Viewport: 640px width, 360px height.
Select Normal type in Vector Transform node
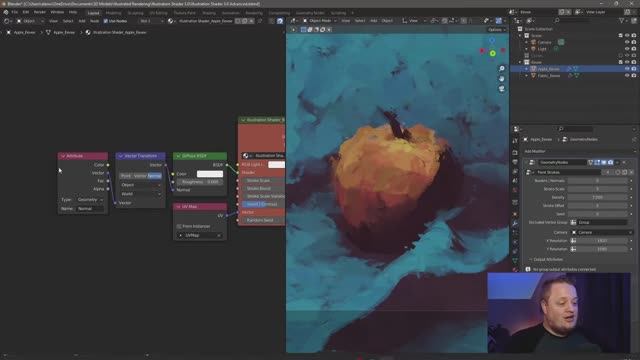154,176
